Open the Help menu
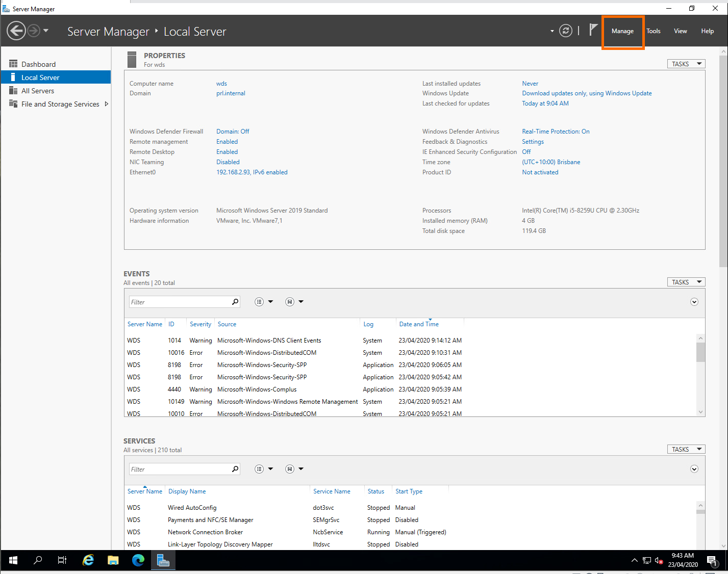 (x=707, y=31)
